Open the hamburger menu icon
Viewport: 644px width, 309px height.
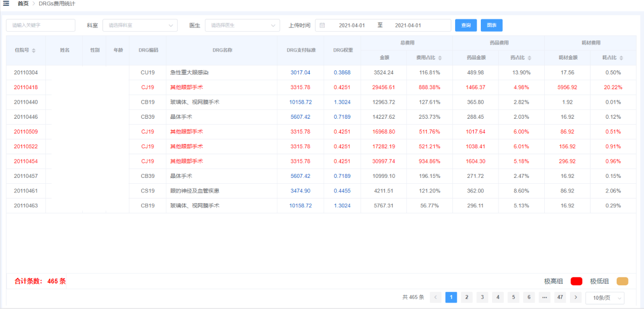(x=6, y=4)
